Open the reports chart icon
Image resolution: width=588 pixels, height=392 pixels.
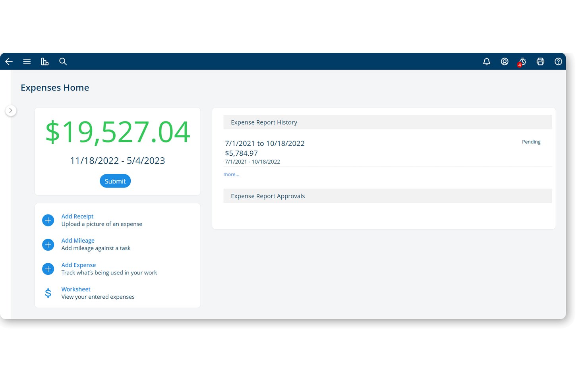tap(44, 62)
